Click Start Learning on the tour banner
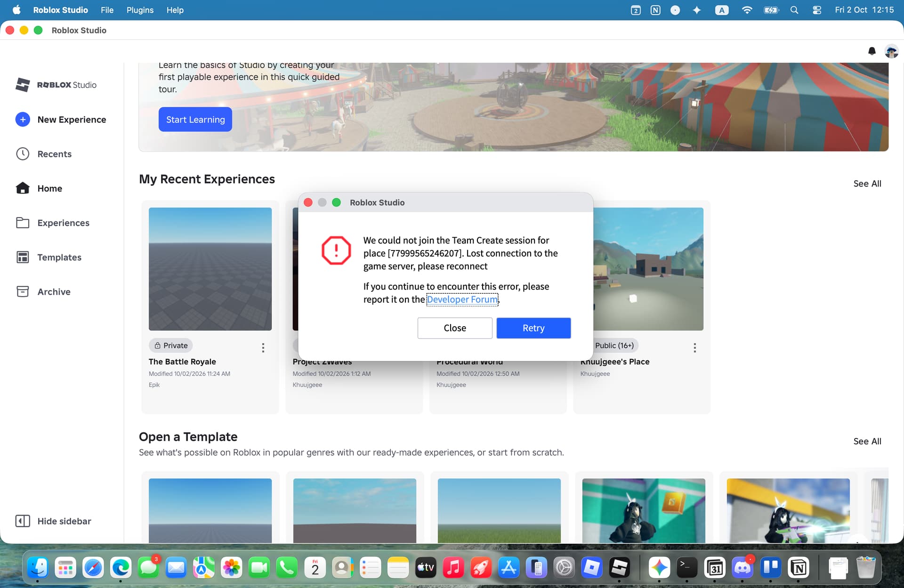 click(x=195, y=119)
